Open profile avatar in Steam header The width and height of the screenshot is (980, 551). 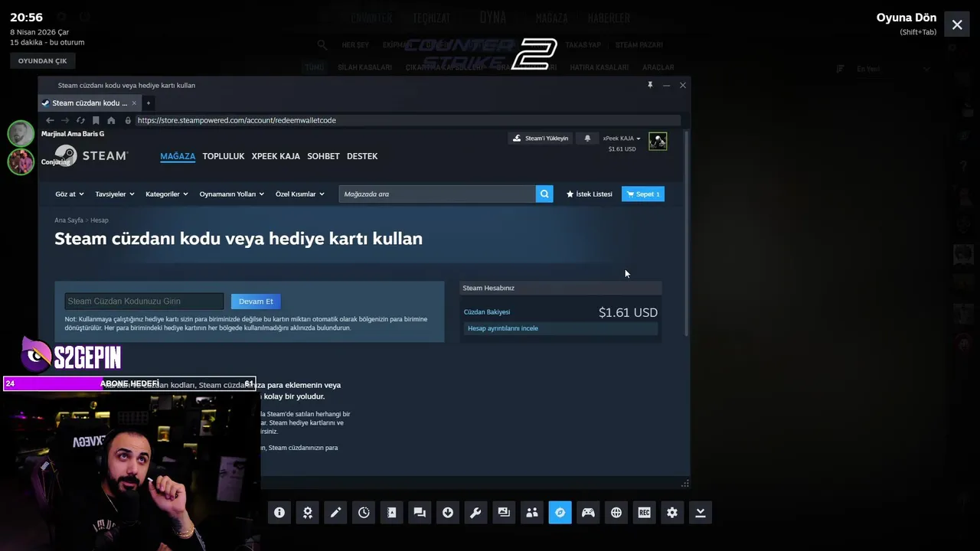coord(658,142)
